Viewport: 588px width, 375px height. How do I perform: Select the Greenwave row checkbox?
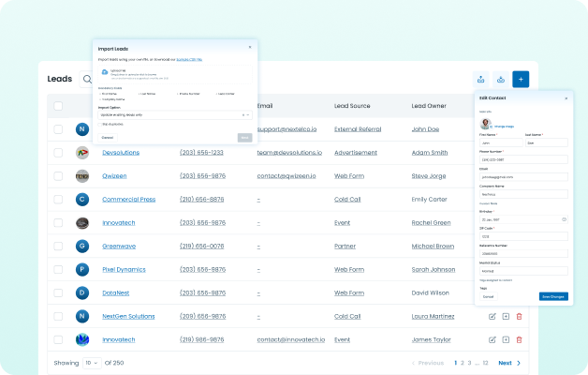click(x=58, y=246)
